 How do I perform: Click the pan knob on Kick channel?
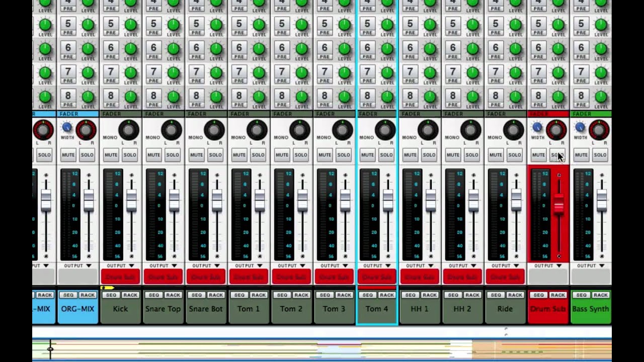[129, 130]
